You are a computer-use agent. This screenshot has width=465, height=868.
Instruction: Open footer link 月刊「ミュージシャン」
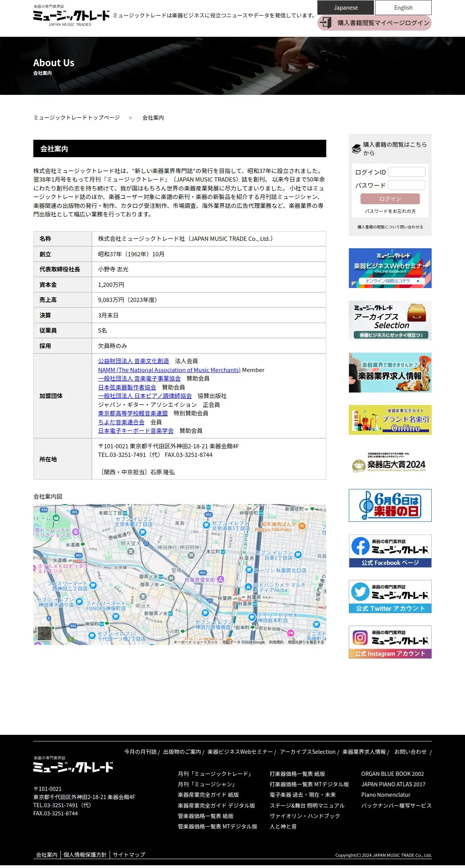click(207, 784)
